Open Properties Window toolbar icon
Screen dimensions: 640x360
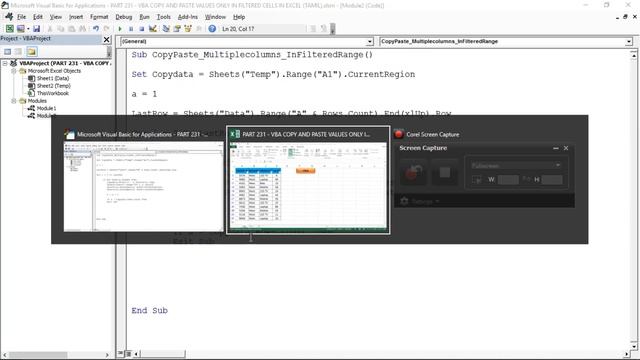(x=177, y=29)
